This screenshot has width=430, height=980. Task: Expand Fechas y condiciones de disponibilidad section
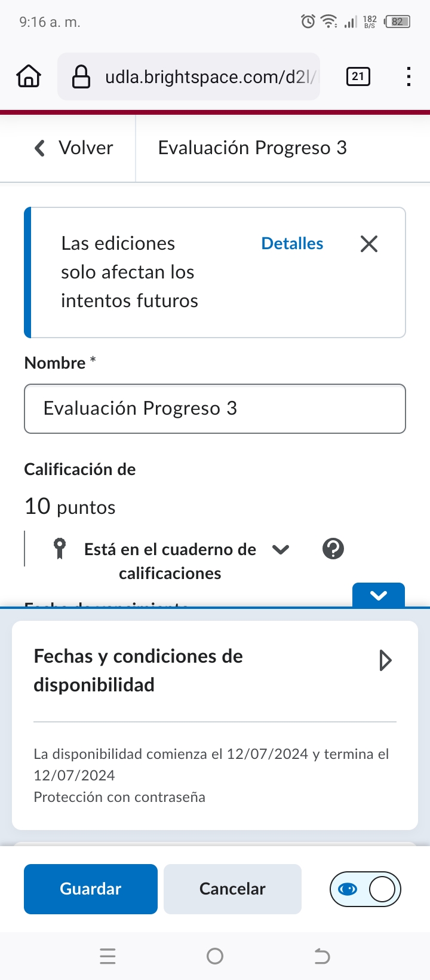coord(385,660)
